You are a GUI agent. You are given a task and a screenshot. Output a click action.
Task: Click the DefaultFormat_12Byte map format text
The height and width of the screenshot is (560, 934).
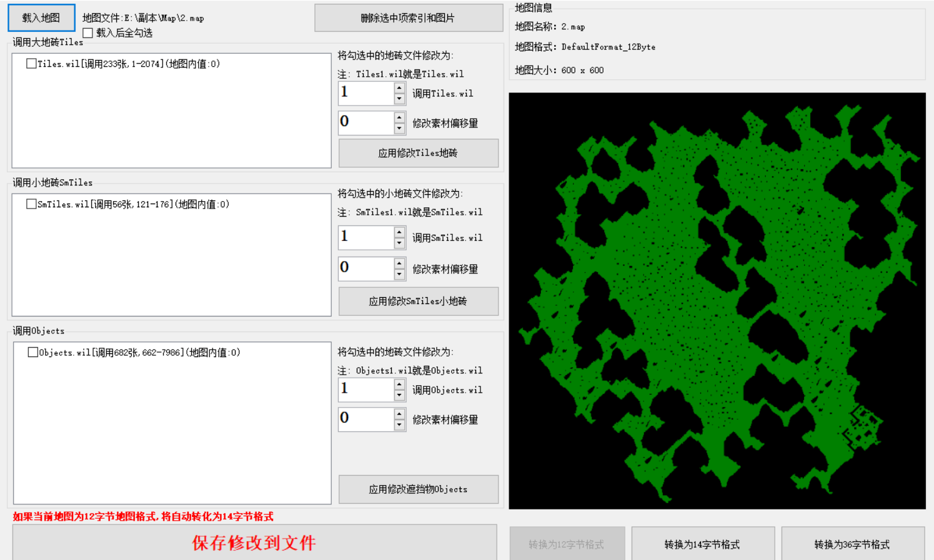coord(608,47)
